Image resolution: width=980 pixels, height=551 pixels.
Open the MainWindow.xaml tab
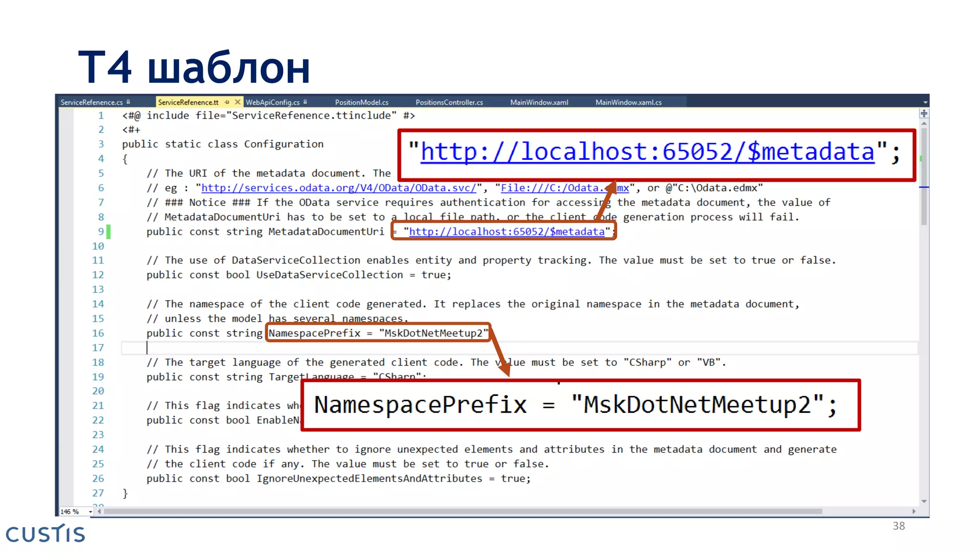tap(539, 102)
